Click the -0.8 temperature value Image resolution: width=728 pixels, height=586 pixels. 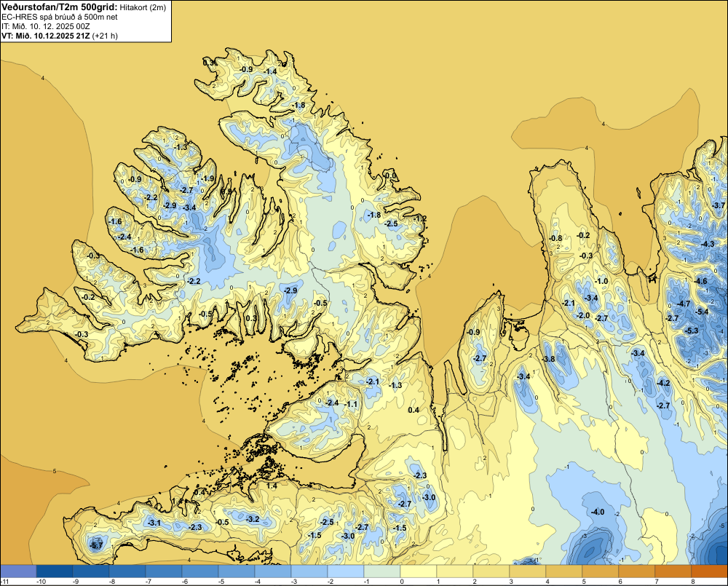[x=555, y=238]
